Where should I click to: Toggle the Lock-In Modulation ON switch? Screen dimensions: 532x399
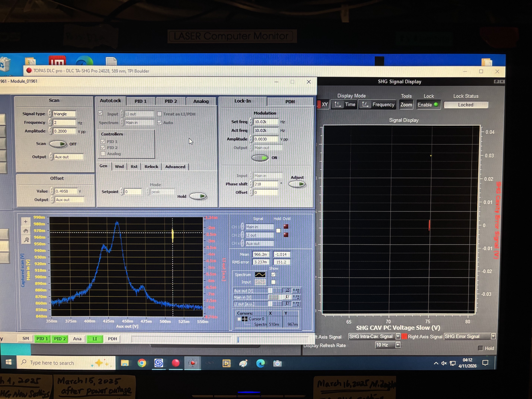(x=260, y=158)
